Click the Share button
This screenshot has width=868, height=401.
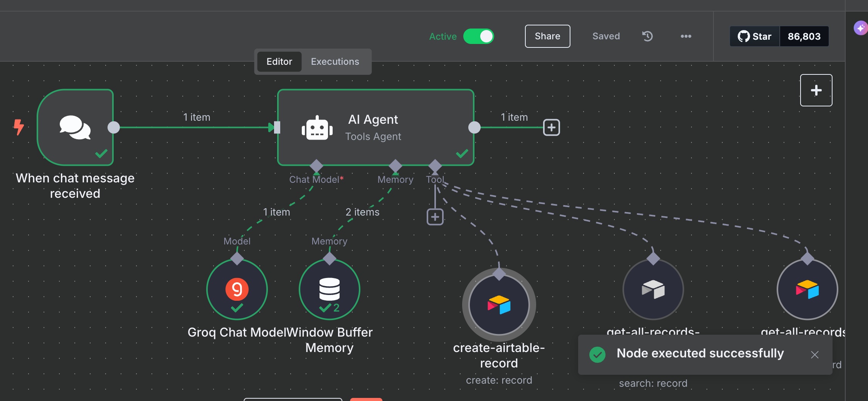click(x=547, y=36)
